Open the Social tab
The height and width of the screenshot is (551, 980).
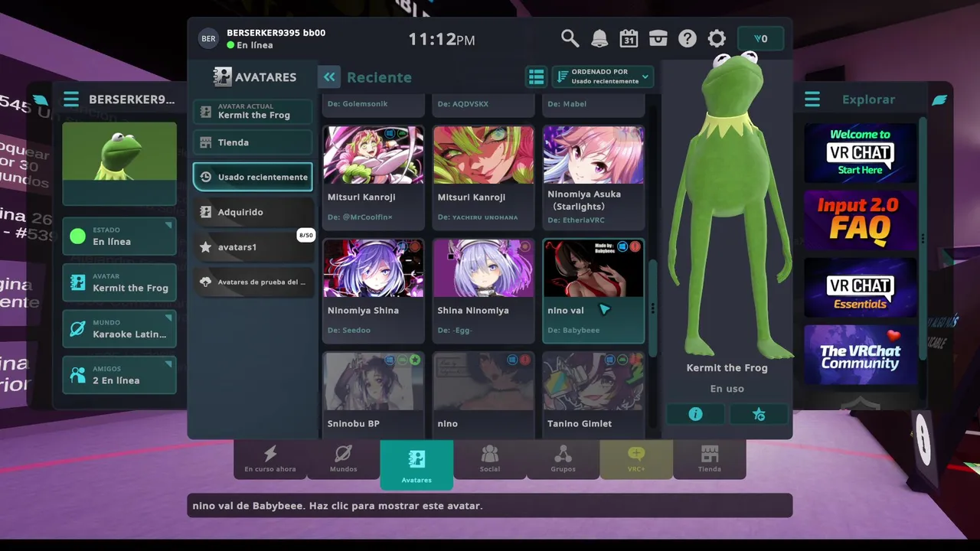point(490,460)
